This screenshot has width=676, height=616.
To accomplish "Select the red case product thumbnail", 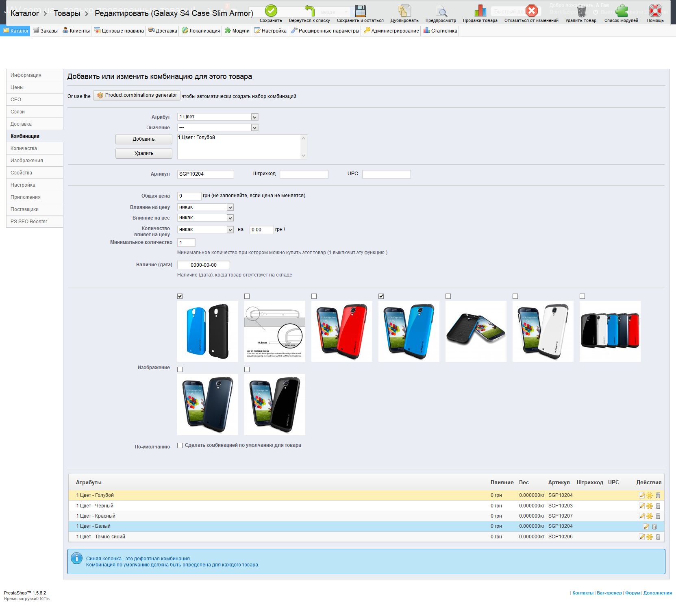I will coord(342,331).
